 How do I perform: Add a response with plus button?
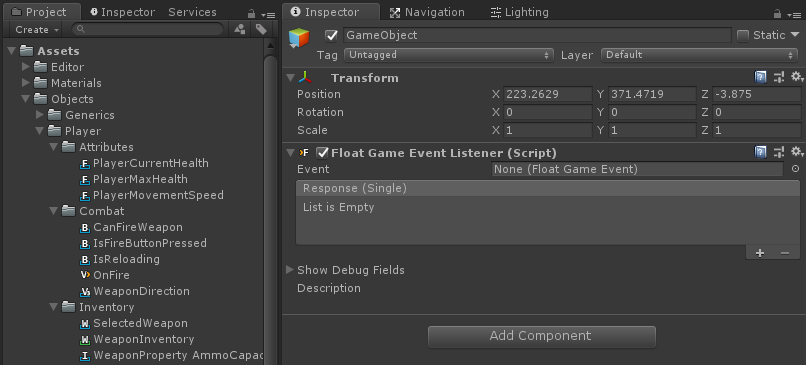click(760, 253)
